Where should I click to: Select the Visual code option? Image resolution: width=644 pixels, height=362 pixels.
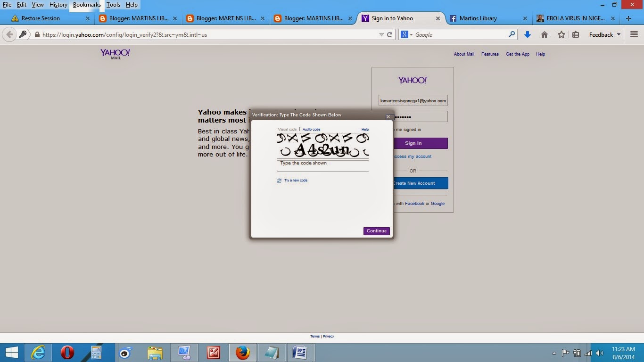click(x=287, y=130)
